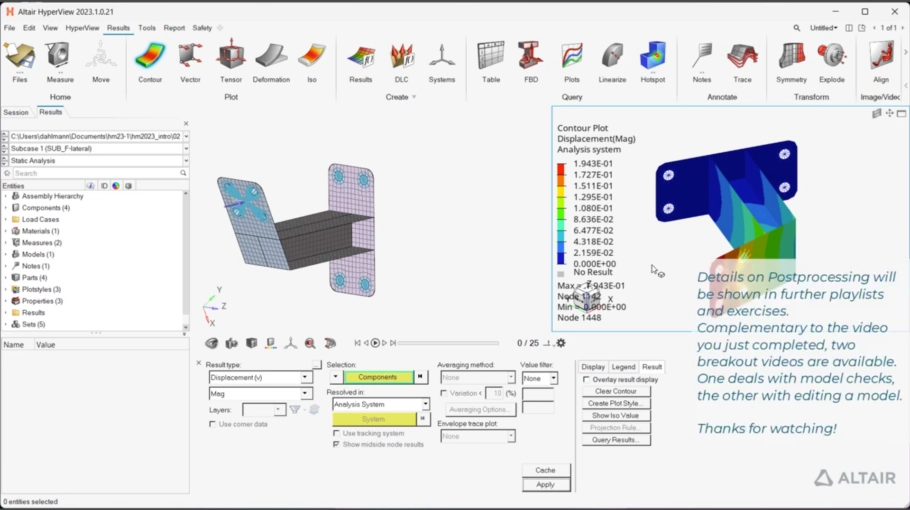Image resolution: width=910 pixels, height=510 pixels.
Task: Click Show Iso Value button
Action: [x=616, y=415]
